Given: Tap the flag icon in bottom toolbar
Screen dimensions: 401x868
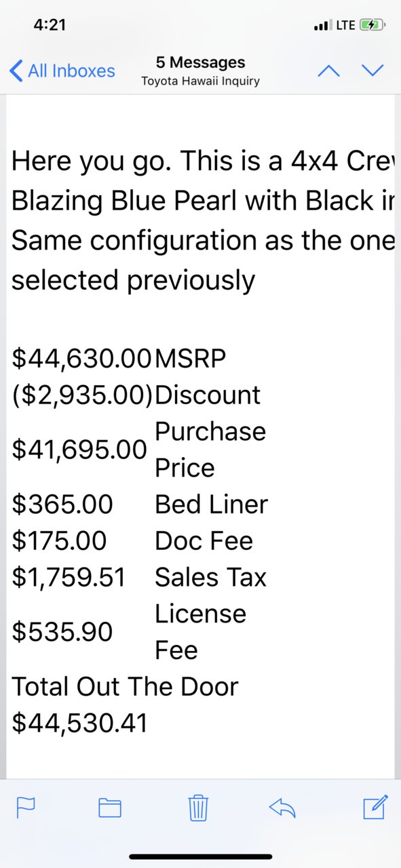Looking at the screenshot, I should click(x=26, y=807).
